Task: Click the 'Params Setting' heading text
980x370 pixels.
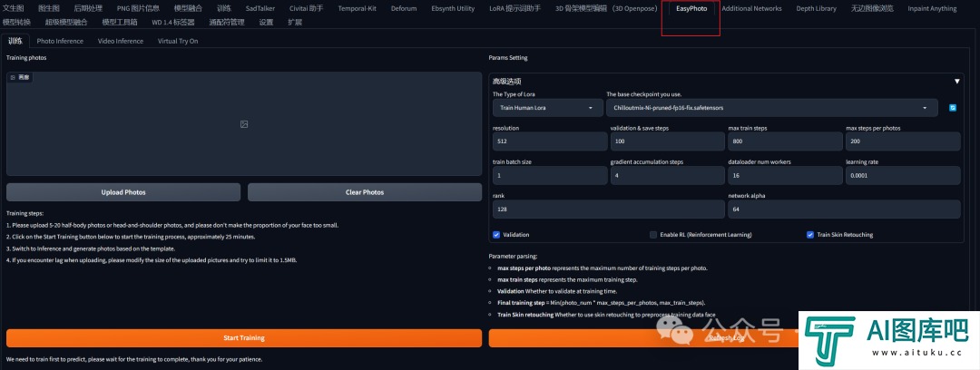Action: click(508, 57)
